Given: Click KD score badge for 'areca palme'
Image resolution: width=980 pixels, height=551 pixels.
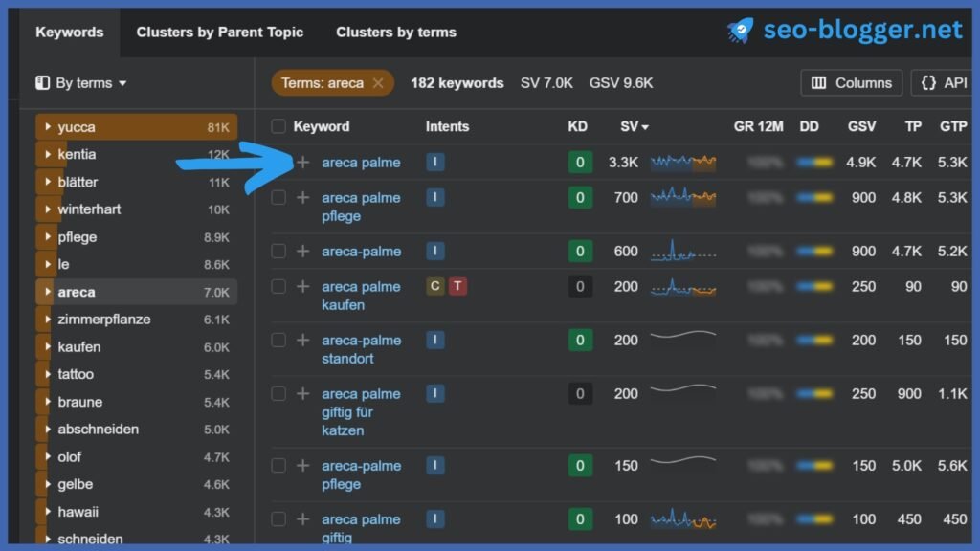Looking at the screenshot, I should tap(580, 163).
